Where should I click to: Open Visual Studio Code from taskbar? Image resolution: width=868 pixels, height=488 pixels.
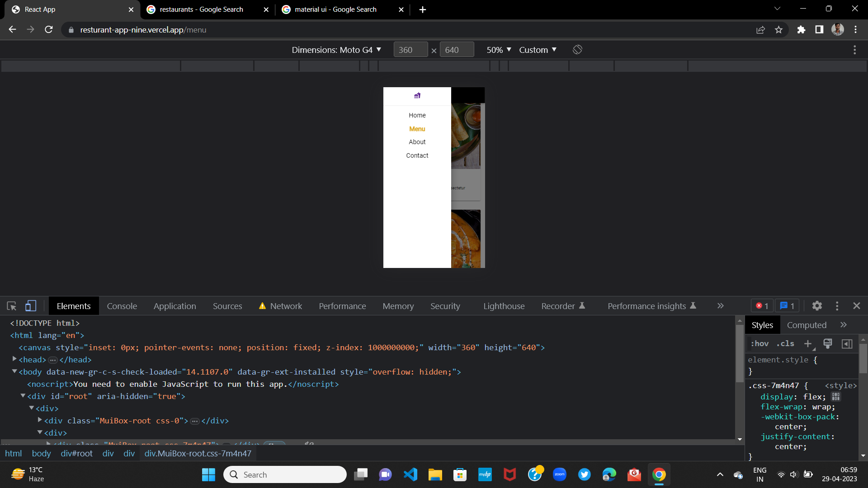click(410, 474)
